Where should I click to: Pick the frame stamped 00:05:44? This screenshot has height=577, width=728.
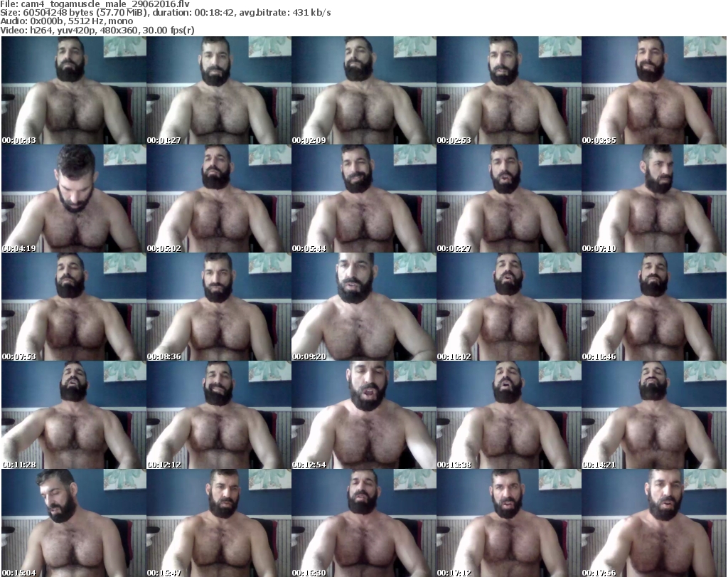(364, 198)
